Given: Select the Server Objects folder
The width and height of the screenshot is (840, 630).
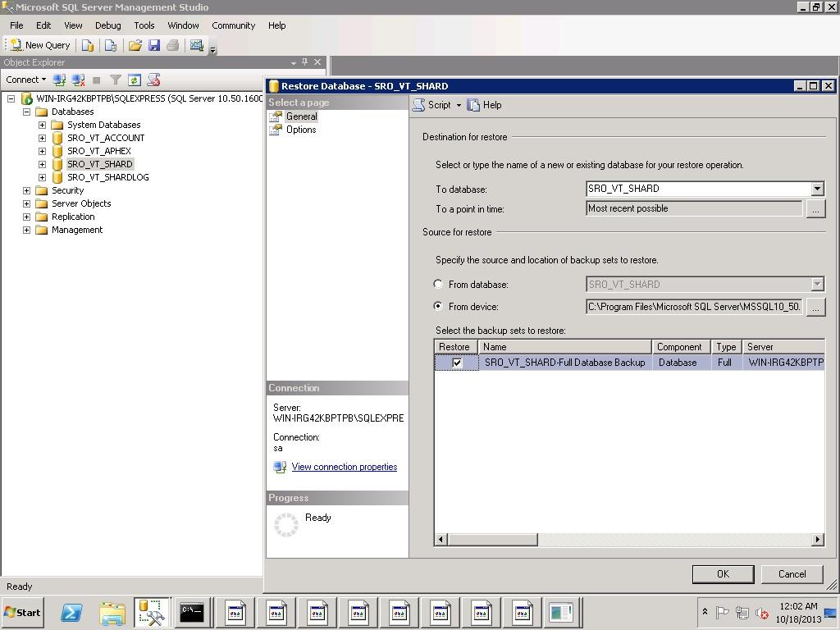Looking at the screenshot, I should pyautogui.click(x=81, y=203).
